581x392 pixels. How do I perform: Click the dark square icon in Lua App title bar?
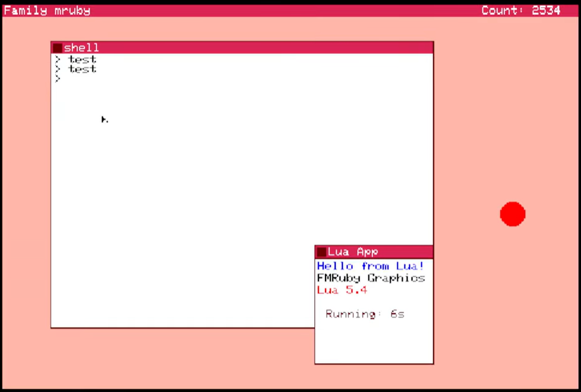pyautogui.click(x=321, y=252)
